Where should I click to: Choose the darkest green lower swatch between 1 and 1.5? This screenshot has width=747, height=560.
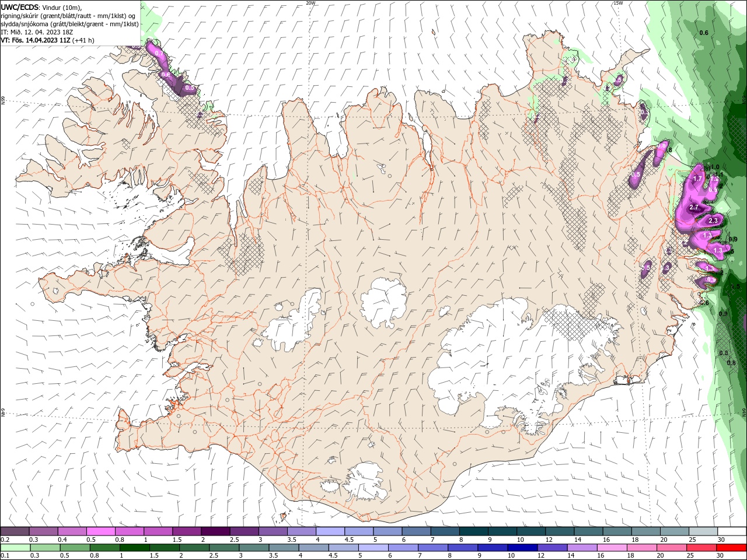point(135,548)
